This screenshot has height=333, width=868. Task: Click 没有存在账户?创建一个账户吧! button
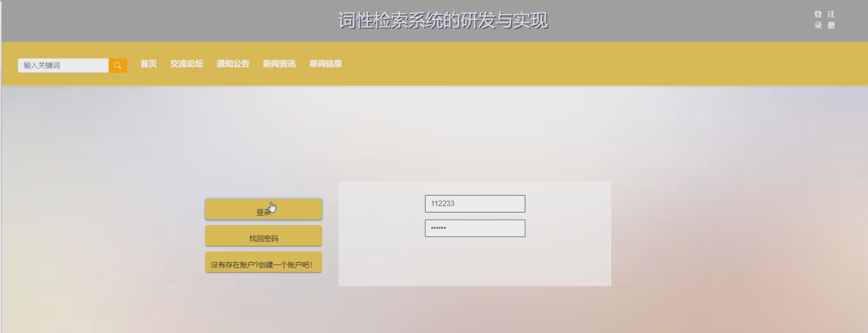263,263
